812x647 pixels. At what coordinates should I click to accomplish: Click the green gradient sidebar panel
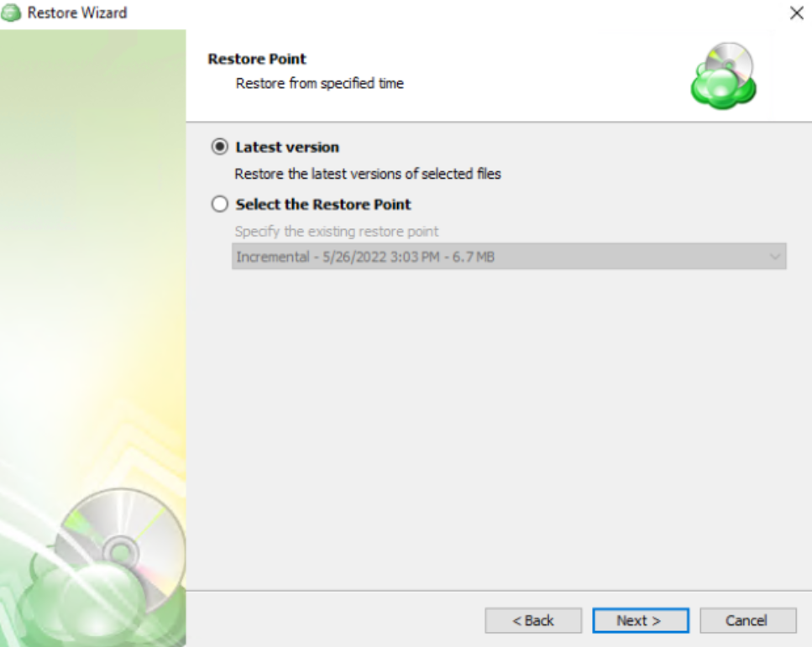[92, 258]
